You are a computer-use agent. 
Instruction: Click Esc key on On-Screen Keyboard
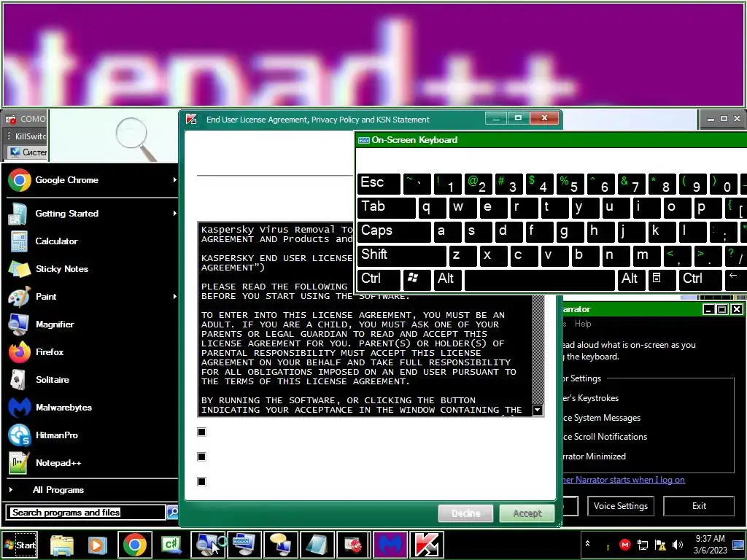tap(379, 184)
